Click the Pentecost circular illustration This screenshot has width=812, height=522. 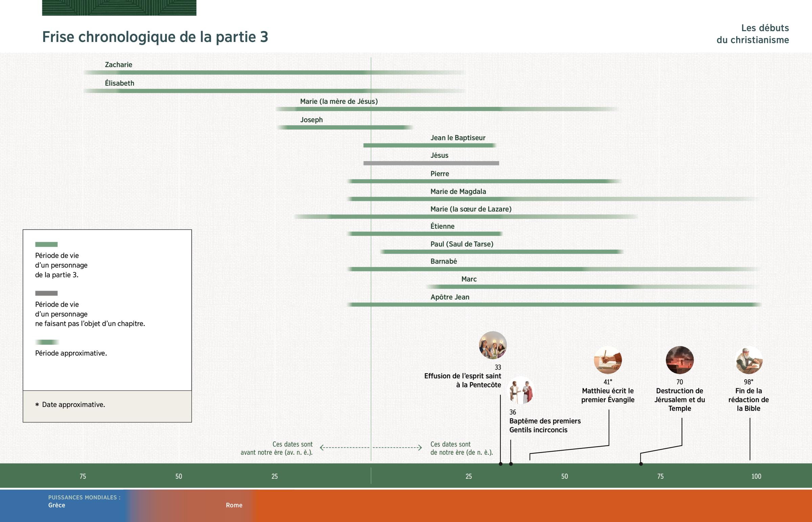click(492, 345)
